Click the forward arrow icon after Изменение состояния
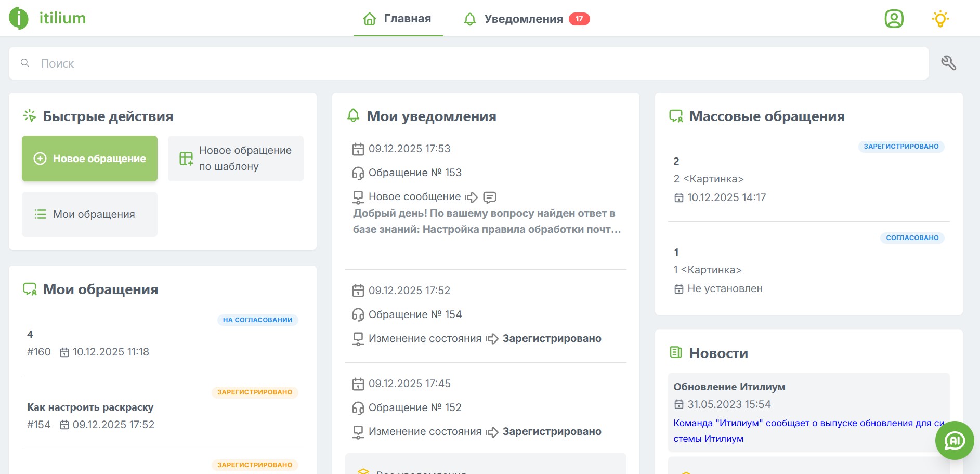This screenshot has height=474, width=980. 492,338
